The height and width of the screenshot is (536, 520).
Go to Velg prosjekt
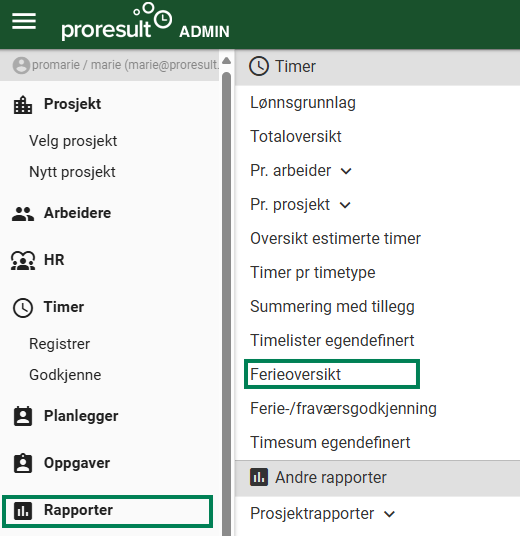73,141
